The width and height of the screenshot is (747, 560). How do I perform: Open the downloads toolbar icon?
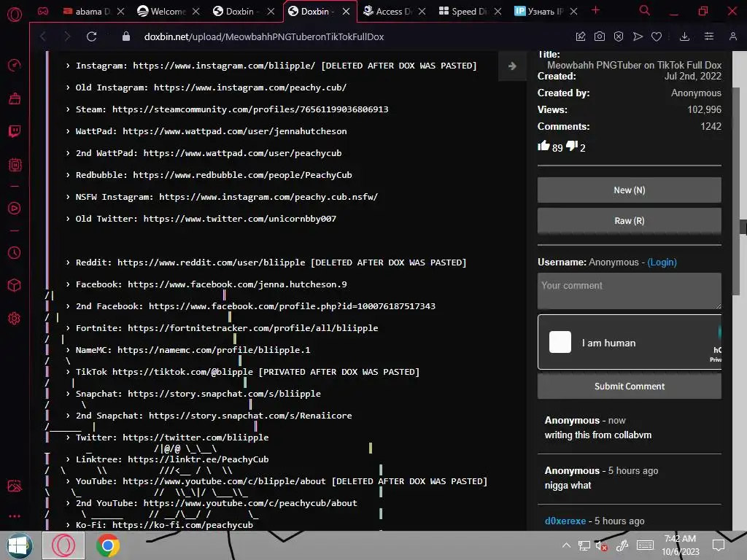click(x=684, y=36)
